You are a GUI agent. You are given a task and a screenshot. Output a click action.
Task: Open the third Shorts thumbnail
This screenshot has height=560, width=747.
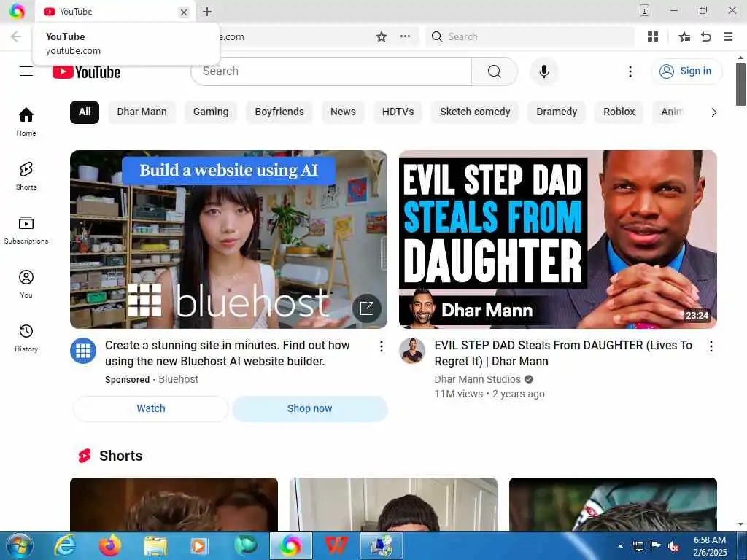pos(613,505)
